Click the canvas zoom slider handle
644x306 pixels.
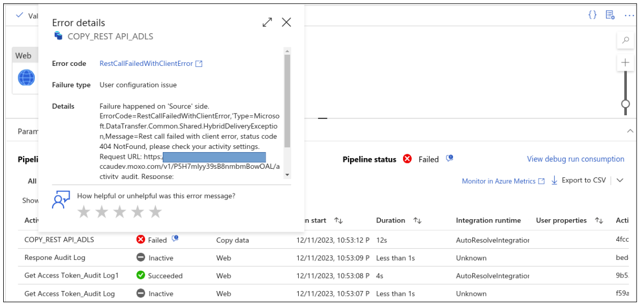pyautogui.click(x=625, y=104)
